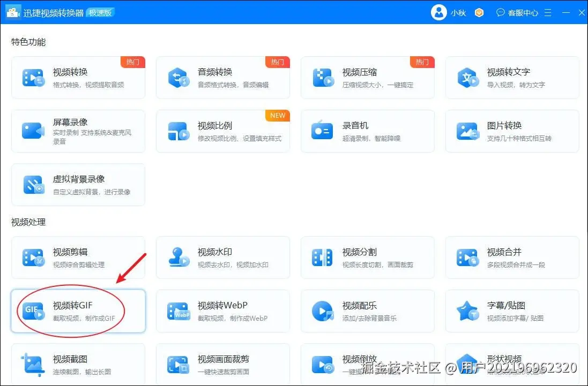
Task: Click the 迅捷视频转换器 title text
Action: coord(53,13)
